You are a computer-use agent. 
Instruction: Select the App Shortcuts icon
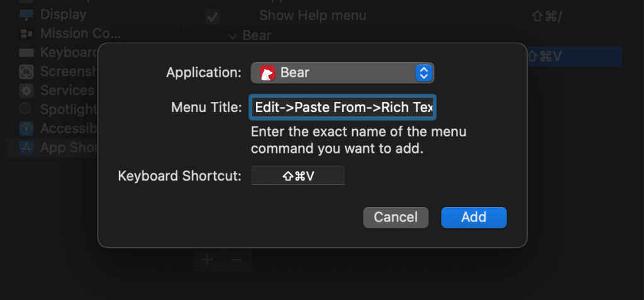26,148
